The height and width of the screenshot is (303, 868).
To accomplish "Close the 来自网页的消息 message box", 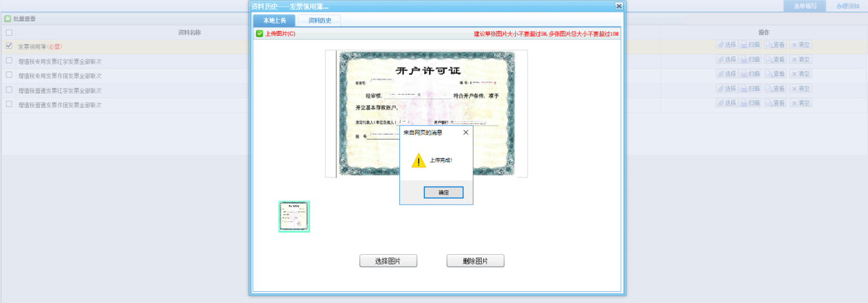I will click(x=466, y=132).
